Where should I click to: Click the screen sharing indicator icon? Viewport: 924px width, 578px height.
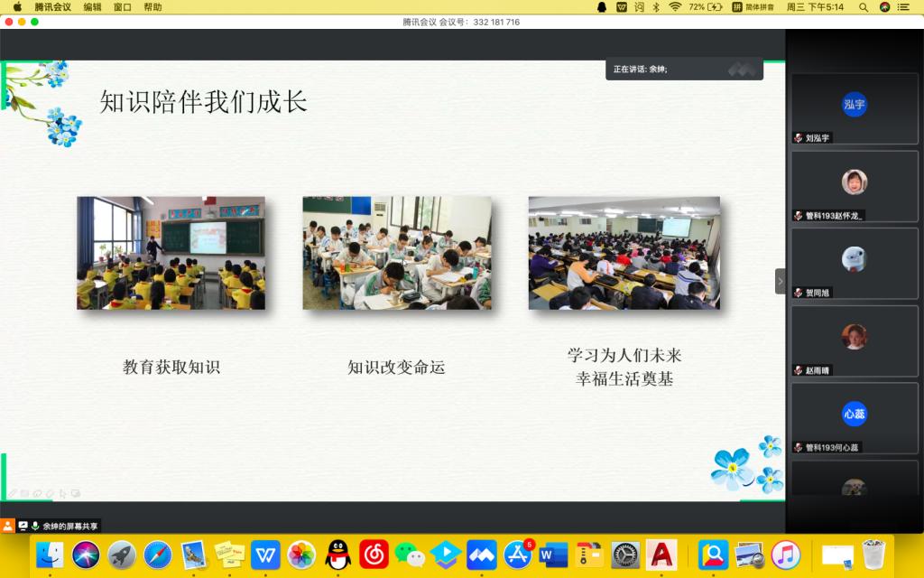23,526
